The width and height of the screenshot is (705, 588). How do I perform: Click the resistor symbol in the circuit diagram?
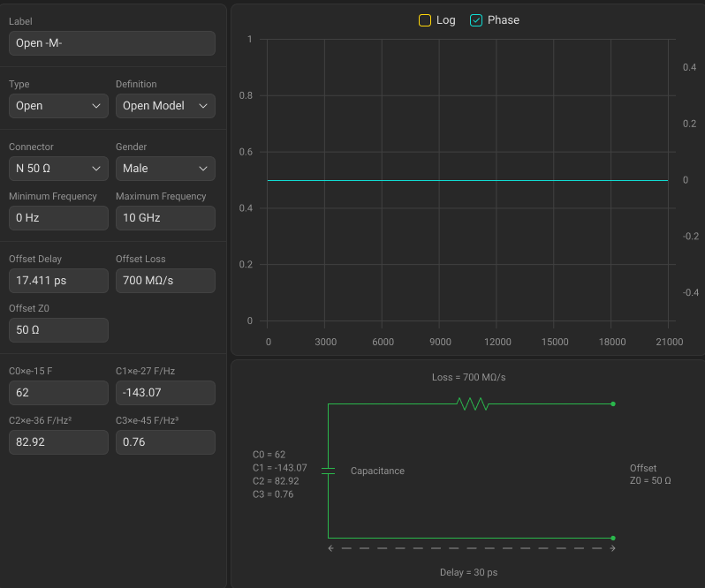coord(472,403)
